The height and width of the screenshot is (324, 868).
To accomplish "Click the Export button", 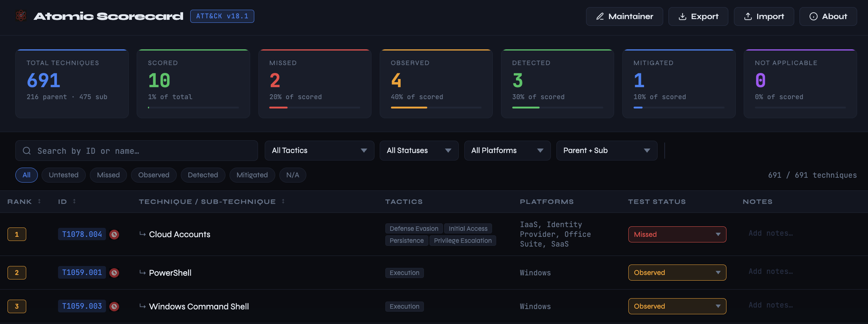I will point(698,16).
